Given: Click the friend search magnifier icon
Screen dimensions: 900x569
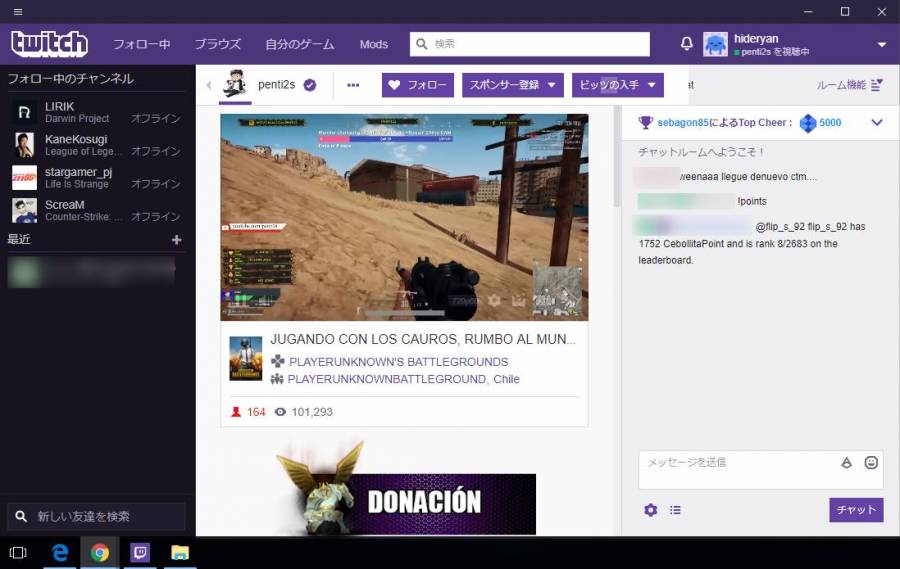Looking at the screenshot, I should pos(21,516).
